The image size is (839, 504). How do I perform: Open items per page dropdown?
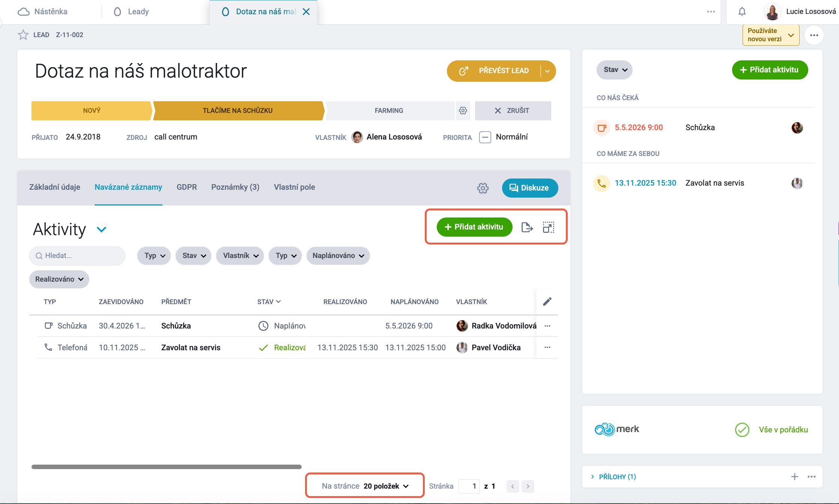tap(365, 486)
